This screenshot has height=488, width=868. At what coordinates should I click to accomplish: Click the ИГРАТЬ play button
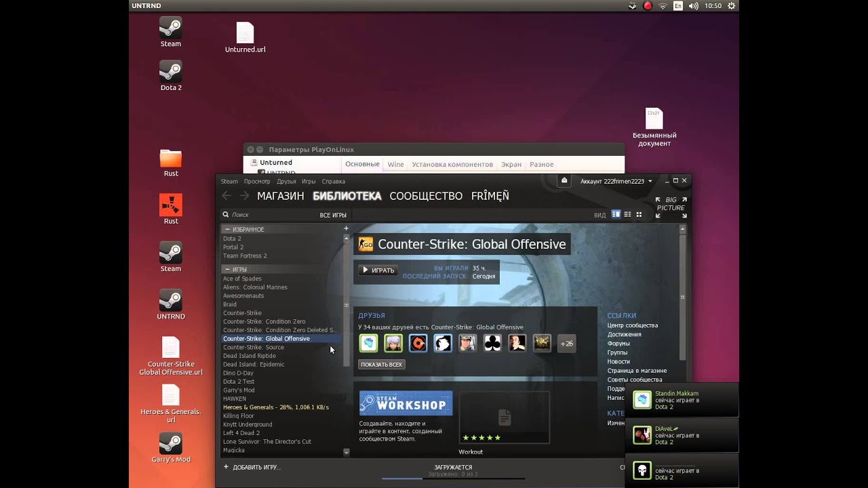pyautogui.click(x=378, y=270)
